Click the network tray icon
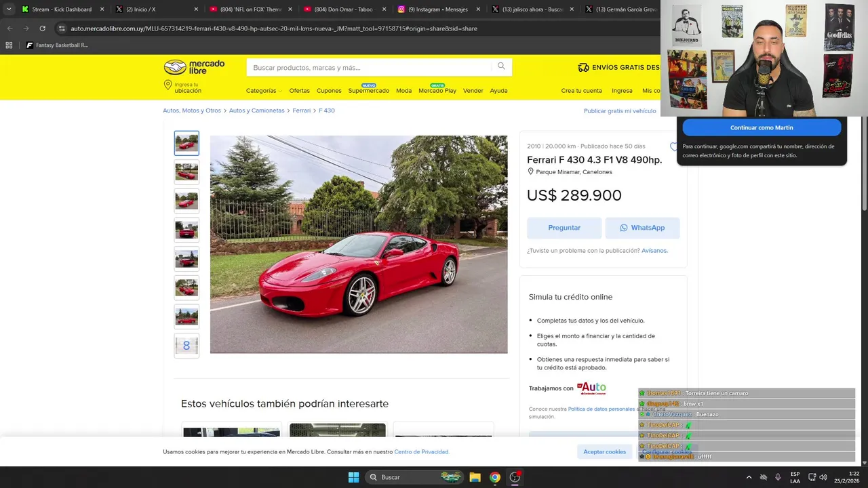Image resolution: width=868 pixels, height=488 pixels. (x=812, y=477)
